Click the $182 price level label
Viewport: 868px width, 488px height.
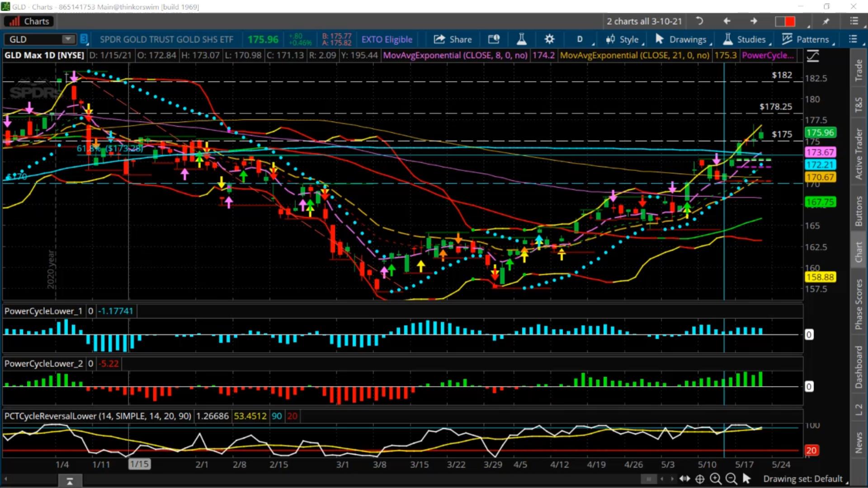click(782, 75)
